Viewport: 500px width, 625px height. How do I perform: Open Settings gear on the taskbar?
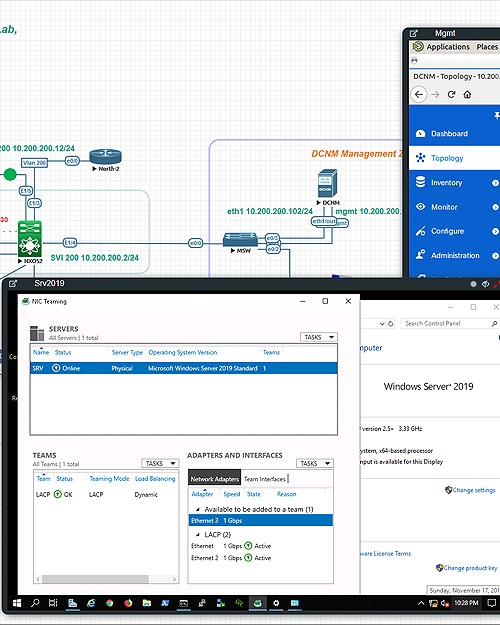tap(276, 603)
